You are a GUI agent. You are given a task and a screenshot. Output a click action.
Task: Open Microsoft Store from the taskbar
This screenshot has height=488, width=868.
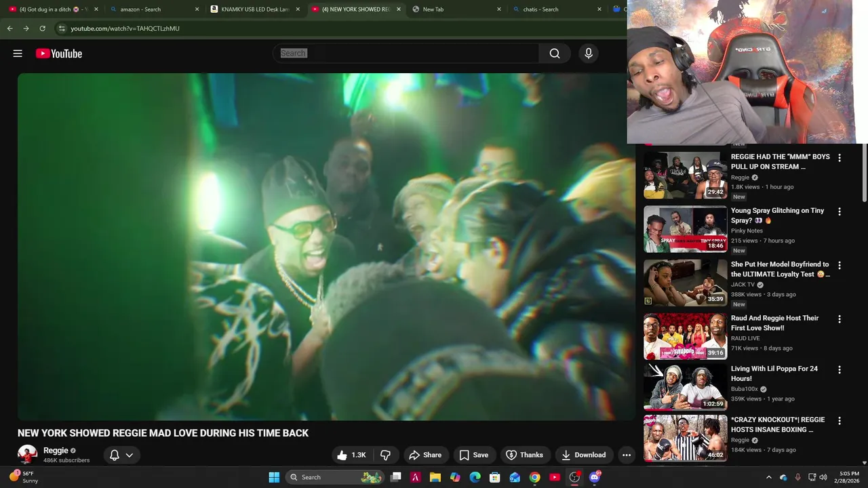[495, 477]
